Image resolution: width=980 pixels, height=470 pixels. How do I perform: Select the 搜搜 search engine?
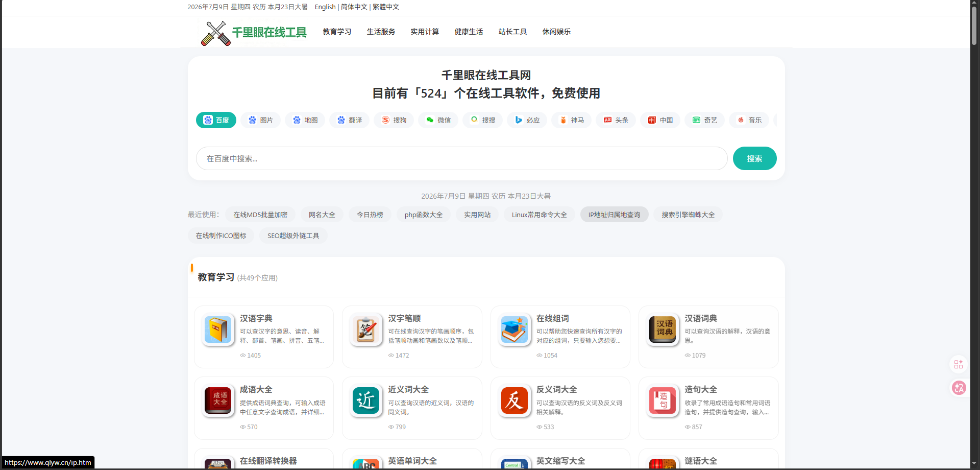click(482, 120)
